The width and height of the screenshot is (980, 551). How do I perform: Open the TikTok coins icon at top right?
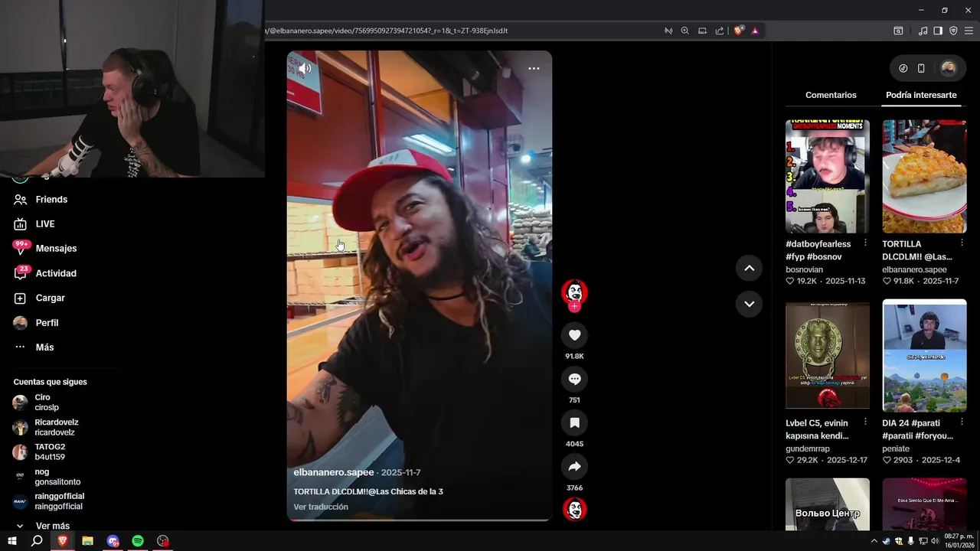[903, 68]
